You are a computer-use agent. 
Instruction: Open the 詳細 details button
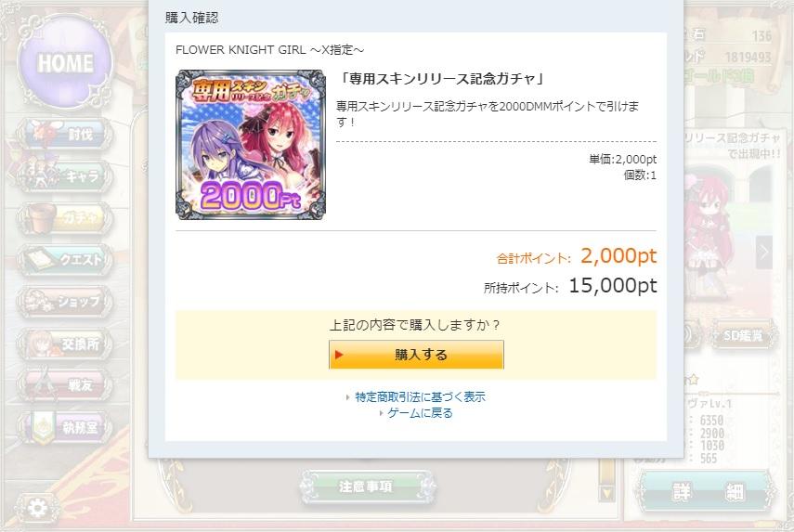(707, 490)
